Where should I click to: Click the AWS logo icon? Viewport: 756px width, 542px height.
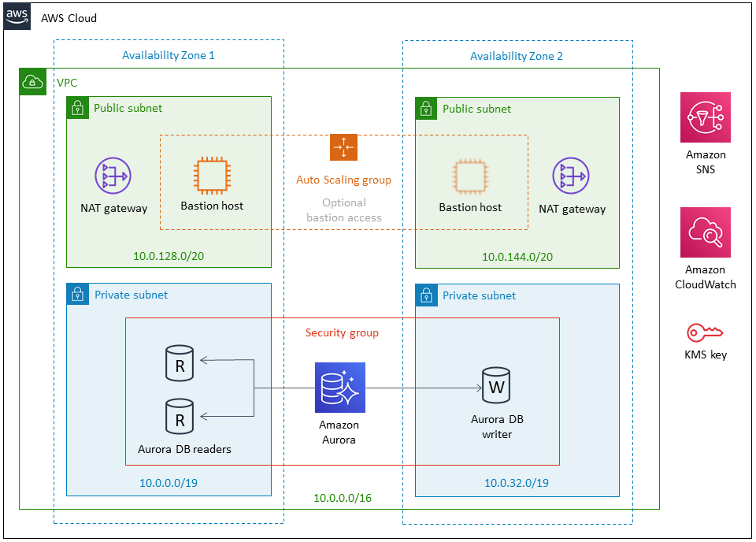click(x=17, y=17)
